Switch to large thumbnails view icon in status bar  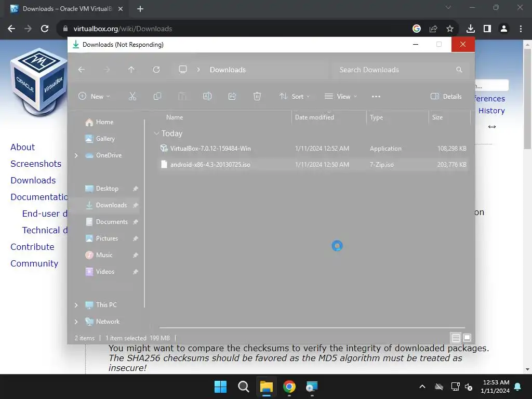[x=467, y=338]
